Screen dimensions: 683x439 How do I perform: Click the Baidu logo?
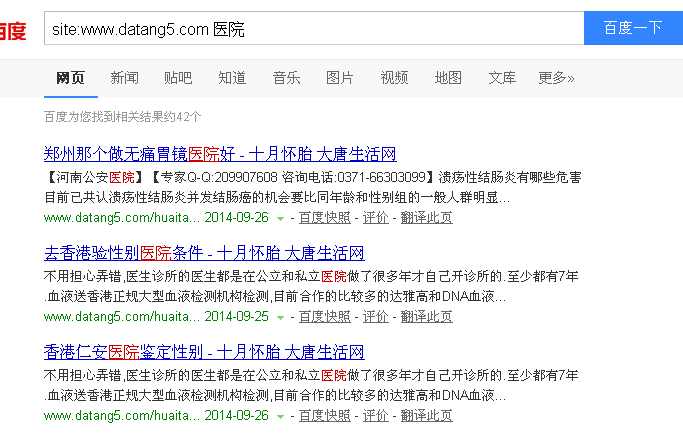13,30
